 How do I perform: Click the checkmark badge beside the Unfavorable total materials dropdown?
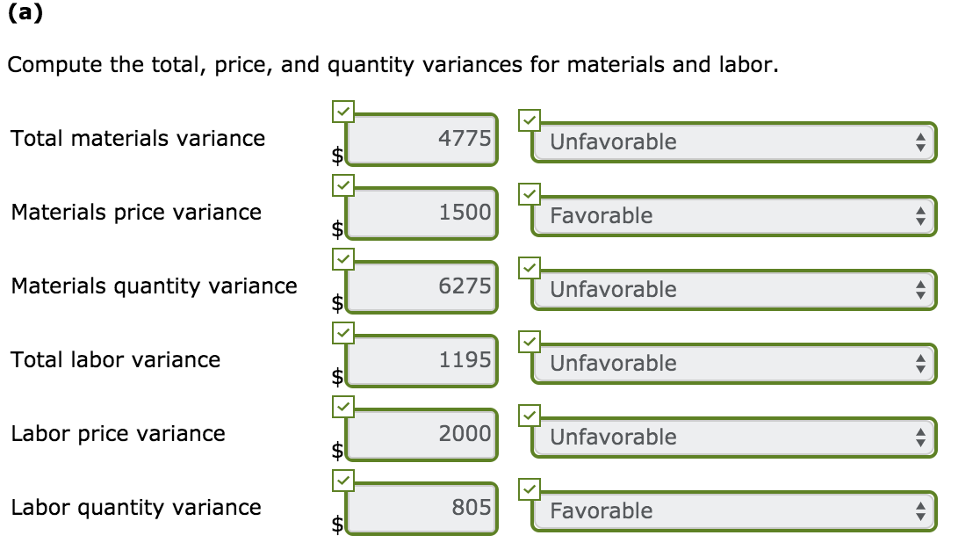[x=530, y=118]
